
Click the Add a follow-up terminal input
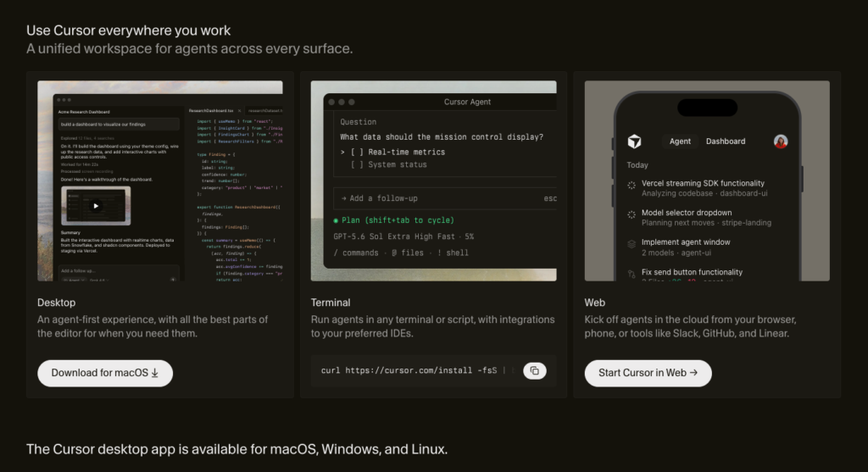pos(445,198)
